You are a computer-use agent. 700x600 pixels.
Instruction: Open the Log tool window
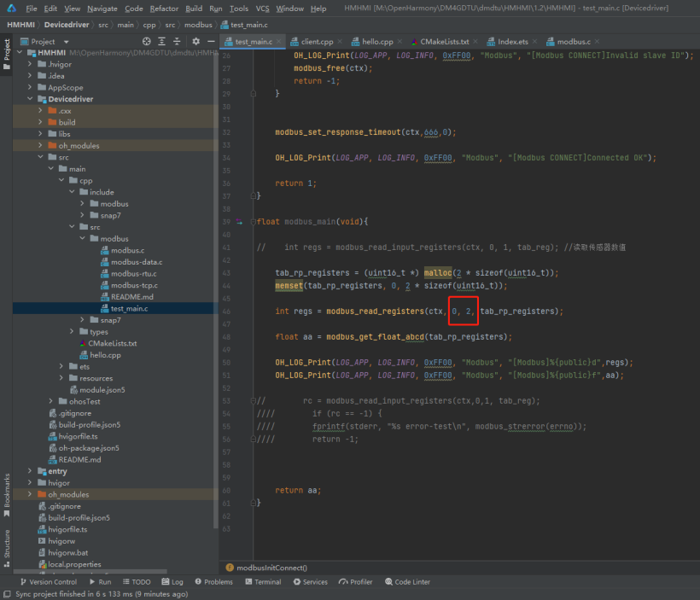tap(172, 582)
